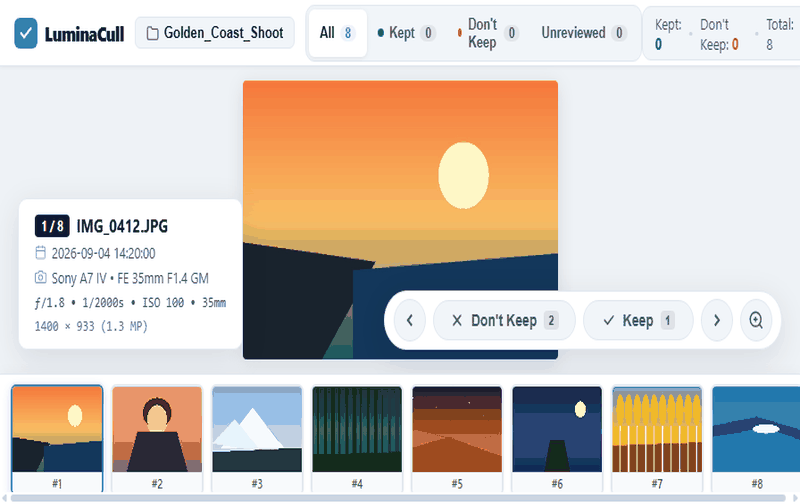Mark photo as Don't Keep
Screen dimensions: 800x504
tap(504, 320)
